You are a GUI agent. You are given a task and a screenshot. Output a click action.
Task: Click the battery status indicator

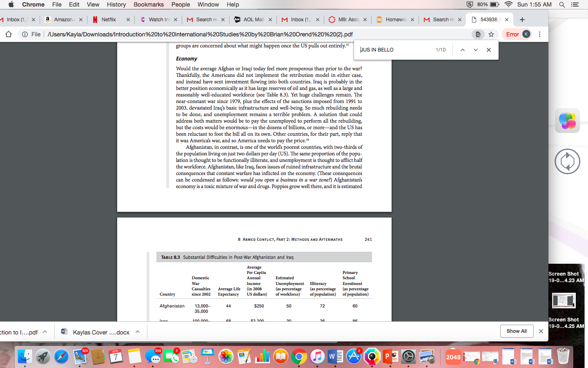click(x=488, y=4)
